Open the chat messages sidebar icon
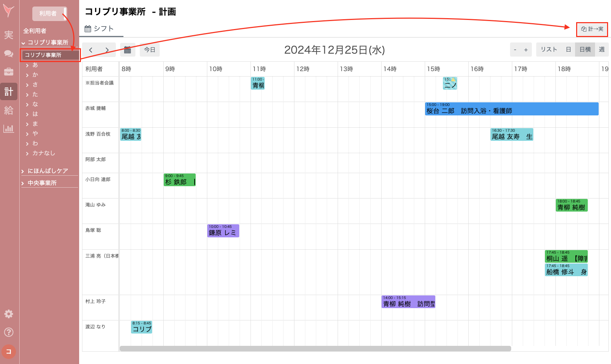 click(9, 53)
